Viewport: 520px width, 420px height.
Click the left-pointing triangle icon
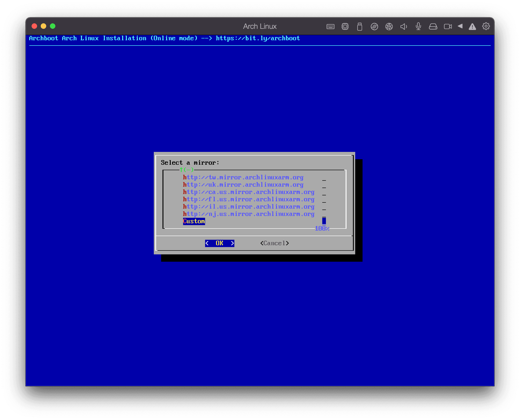pos(460,26)
